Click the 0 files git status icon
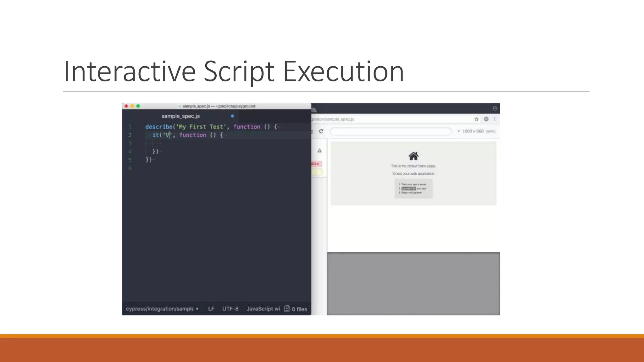The height and width of the screenshot is (362, 644). [x=296, y=309]
